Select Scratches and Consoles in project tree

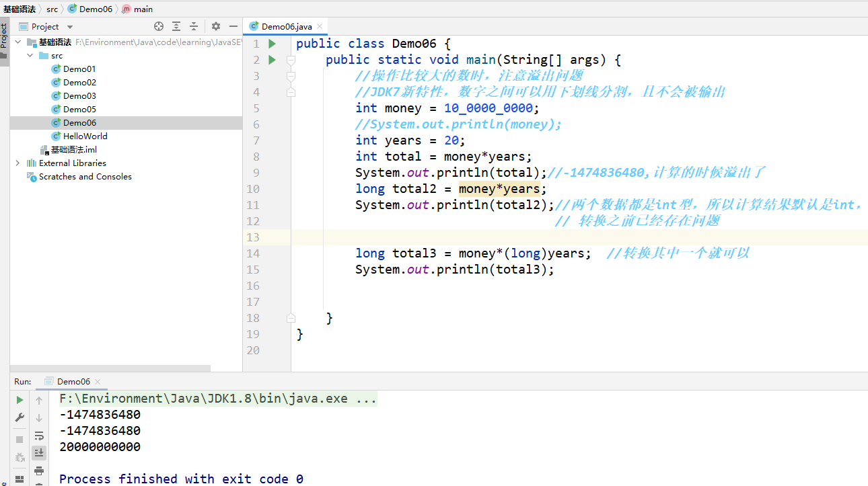coord(85,177)
